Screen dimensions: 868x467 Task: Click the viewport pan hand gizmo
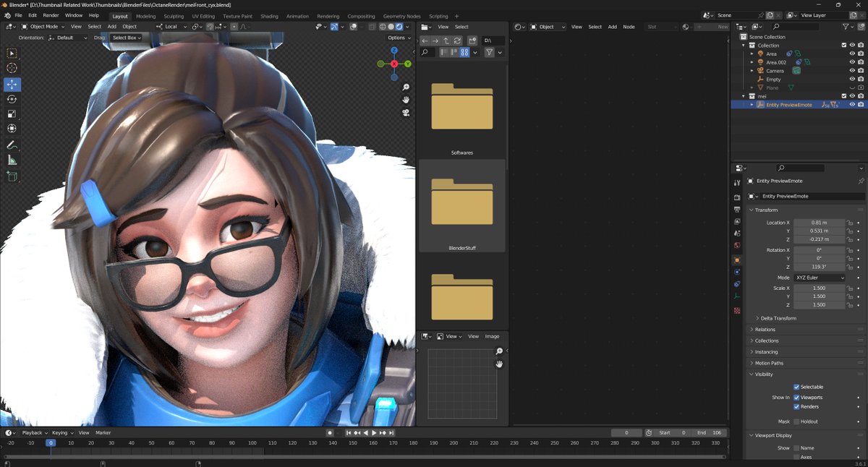tap(407, 100)
